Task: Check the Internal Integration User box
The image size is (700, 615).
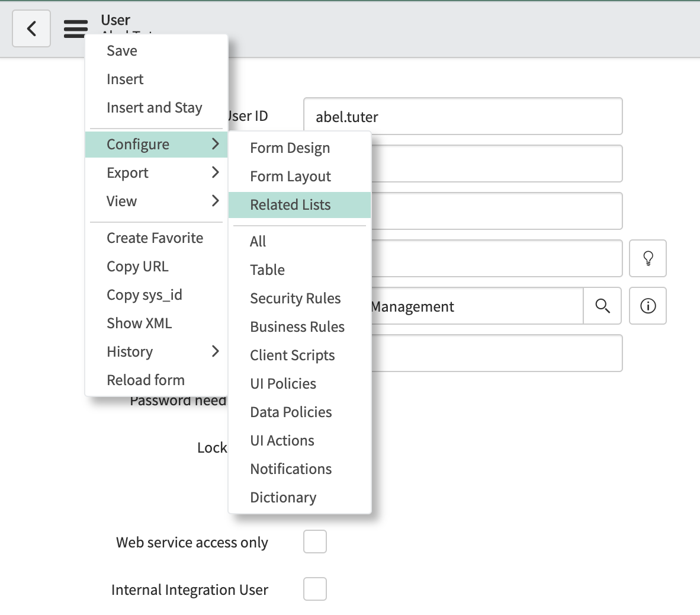Action: point(315,588)
